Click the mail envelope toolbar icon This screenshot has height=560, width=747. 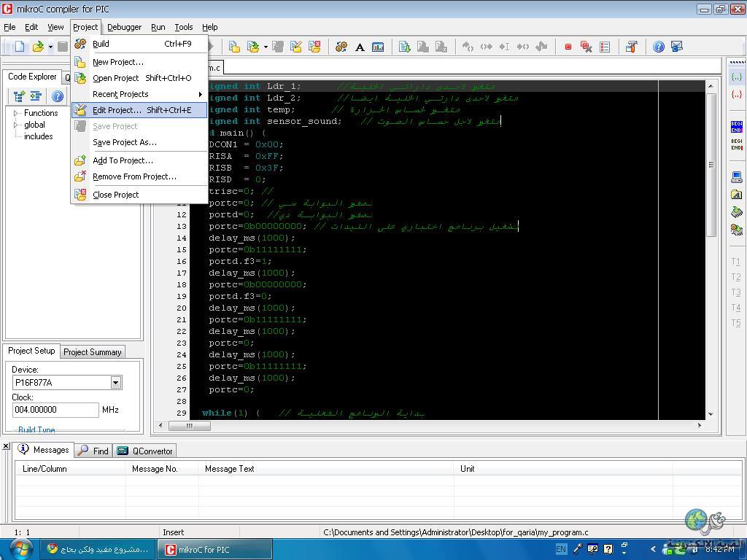(676, 46)
